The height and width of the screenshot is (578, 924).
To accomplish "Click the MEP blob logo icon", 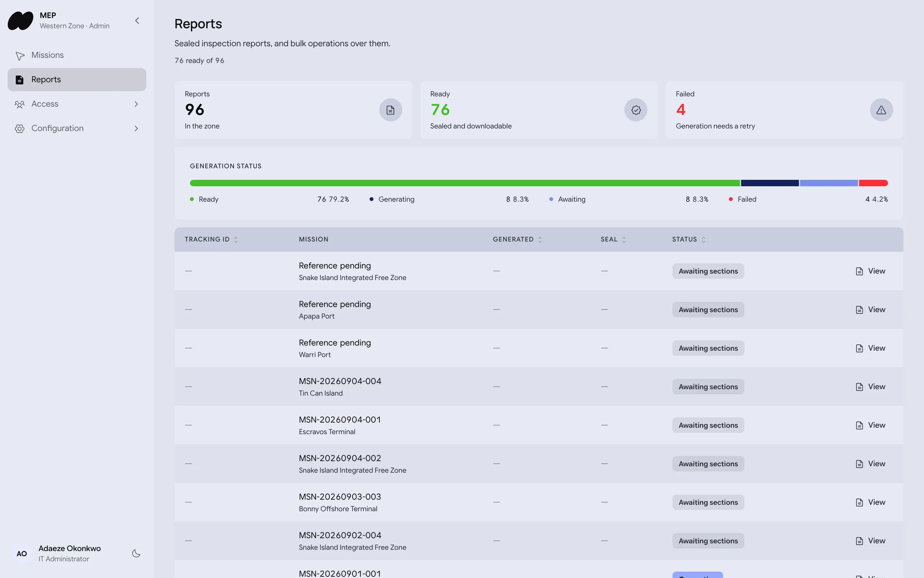I will 20,20.
